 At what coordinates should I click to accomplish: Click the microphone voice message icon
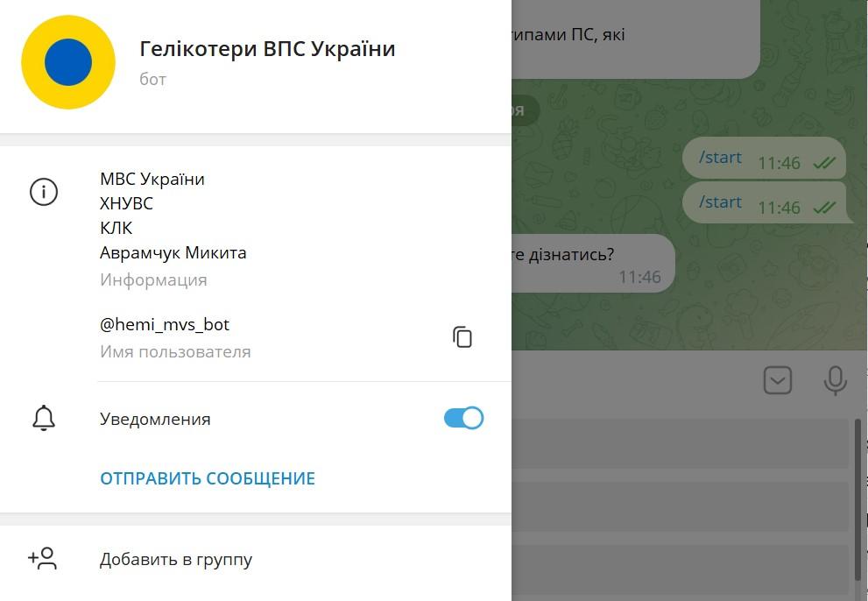[835, 380]
